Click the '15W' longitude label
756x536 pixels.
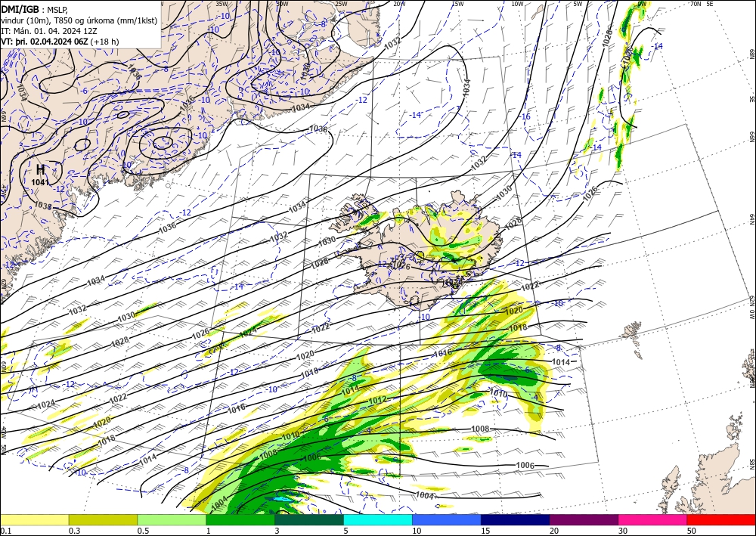pyautogui.click(x=457, y=4)
